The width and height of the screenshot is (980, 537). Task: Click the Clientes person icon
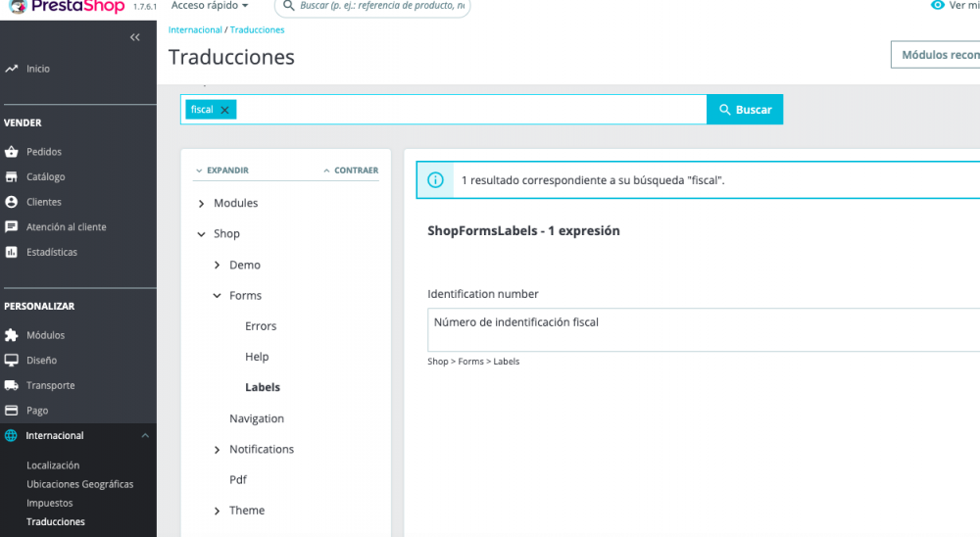11,202
